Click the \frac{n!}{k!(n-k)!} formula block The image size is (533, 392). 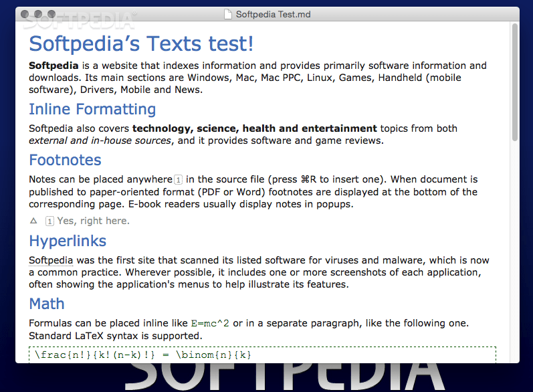[x=262, y=355]
